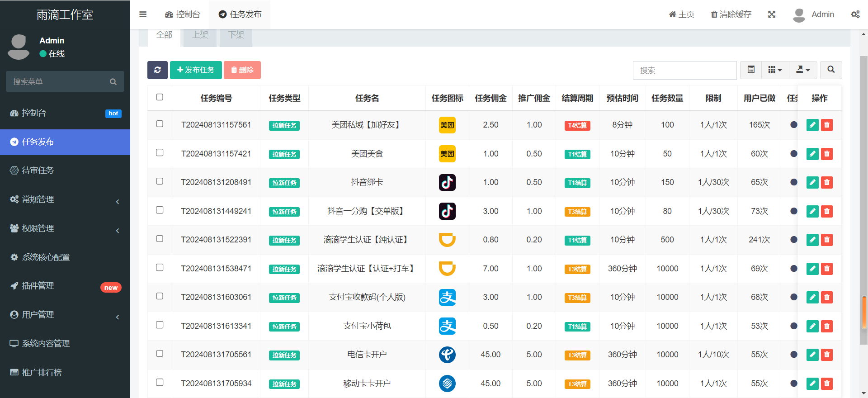Check the row T202408131705561

[x=160, y=354]
